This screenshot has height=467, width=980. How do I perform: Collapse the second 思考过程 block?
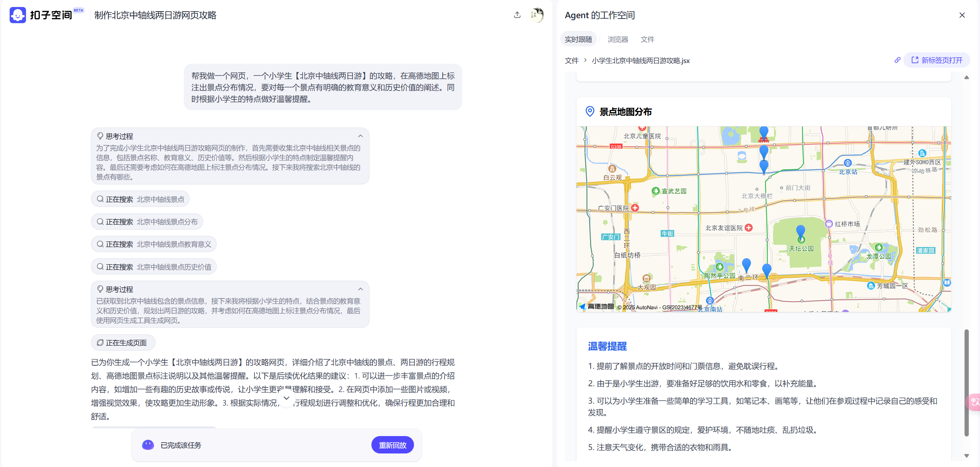coord(361,289)
